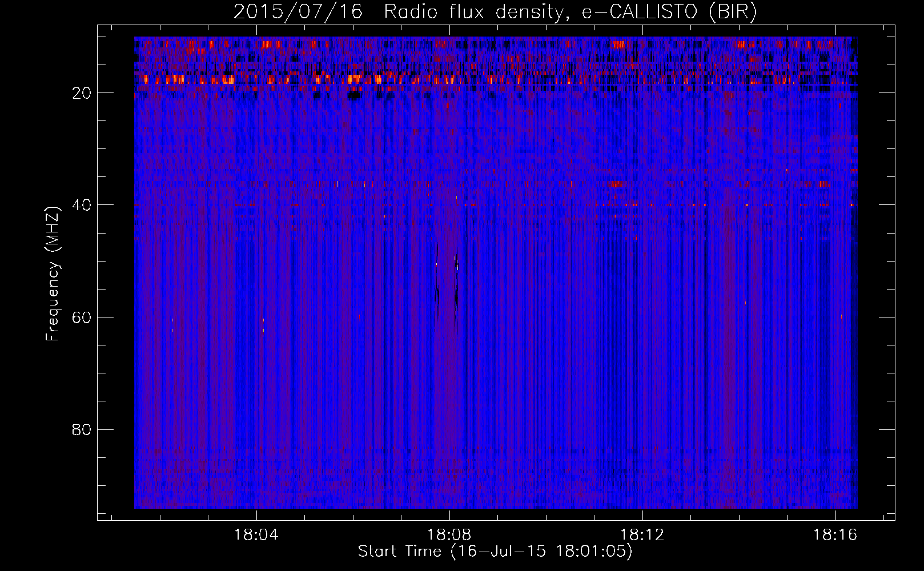
Task: Click the 80 MHz frequency tick label
Action: pyautogui.click(x=82, y=429)
